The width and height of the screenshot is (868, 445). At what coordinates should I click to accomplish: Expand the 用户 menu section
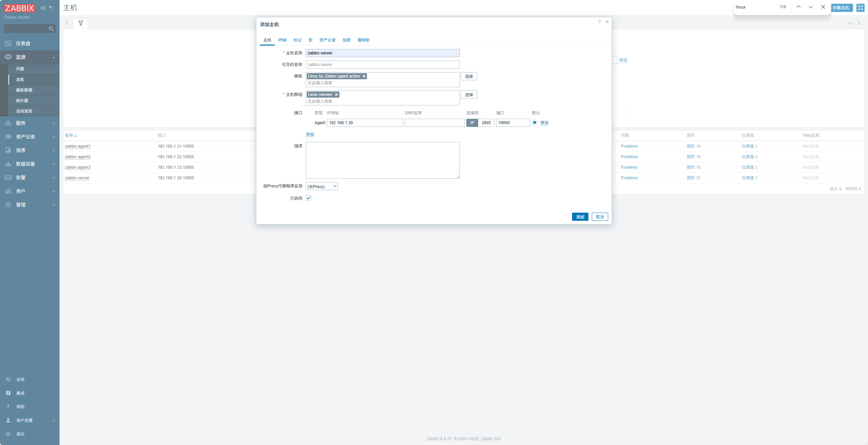click(x=54, y=192)
